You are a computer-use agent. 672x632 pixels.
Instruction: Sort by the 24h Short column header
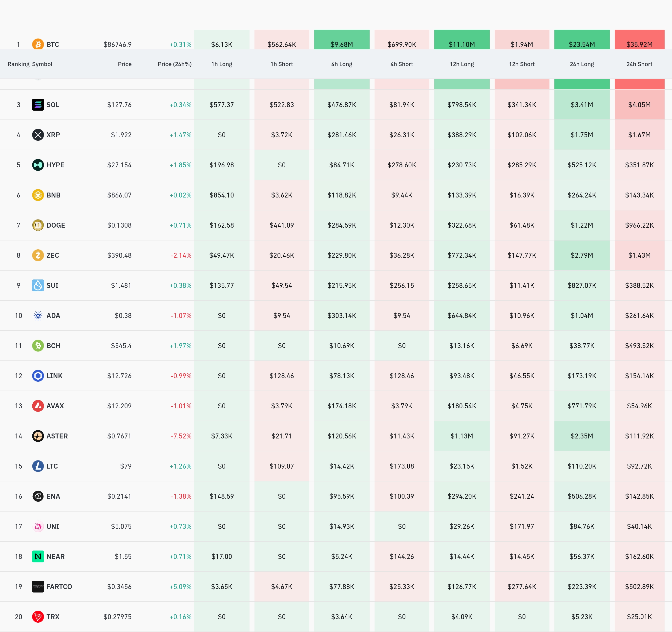point(639,64)
